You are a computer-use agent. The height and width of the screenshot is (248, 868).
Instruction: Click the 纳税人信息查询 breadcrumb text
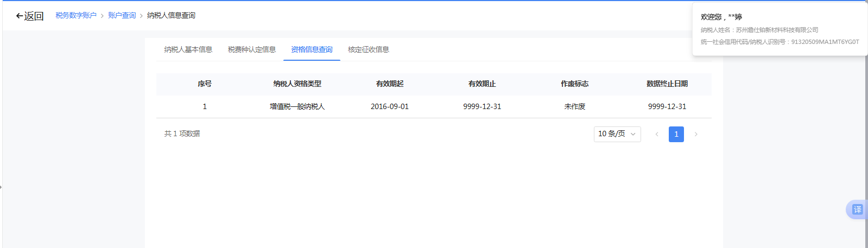pyautogui.click(x=171, y=16)
